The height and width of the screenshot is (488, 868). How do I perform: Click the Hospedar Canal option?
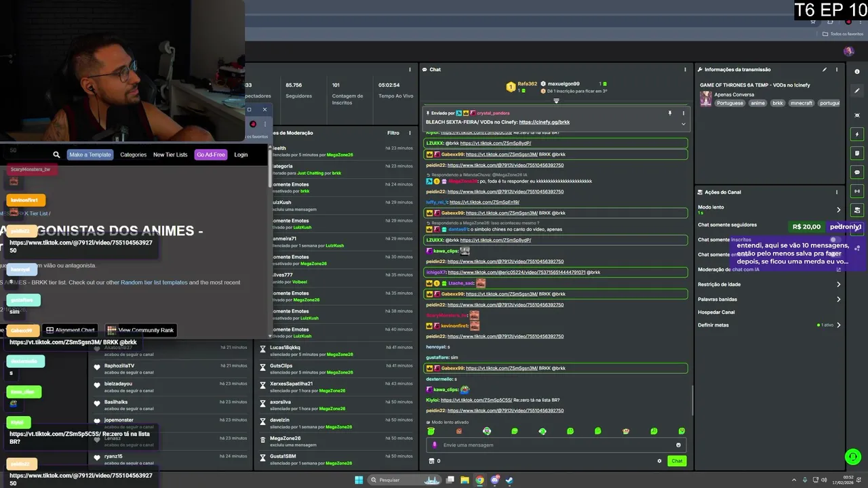click(716, 312)
